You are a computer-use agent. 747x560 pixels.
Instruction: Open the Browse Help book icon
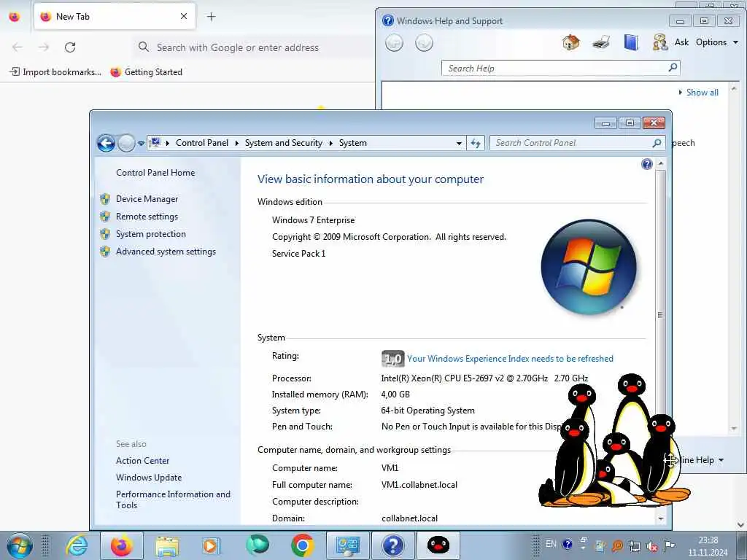point(631,42)
